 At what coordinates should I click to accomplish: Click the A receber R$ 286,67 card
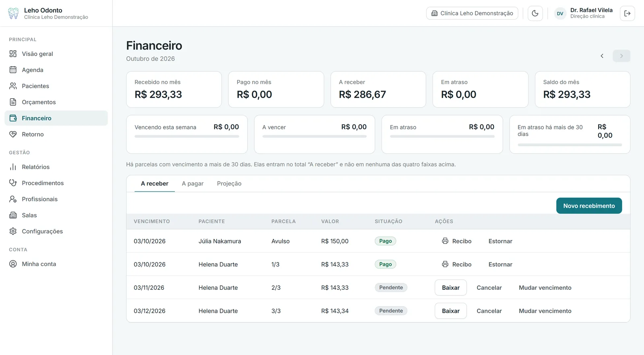click(378, 89)
